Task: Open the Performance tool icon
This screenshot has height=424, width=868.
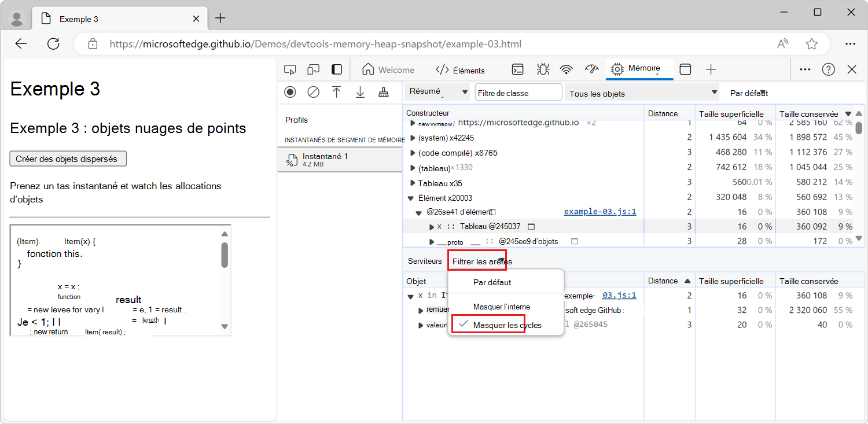Action: (591, 70)
